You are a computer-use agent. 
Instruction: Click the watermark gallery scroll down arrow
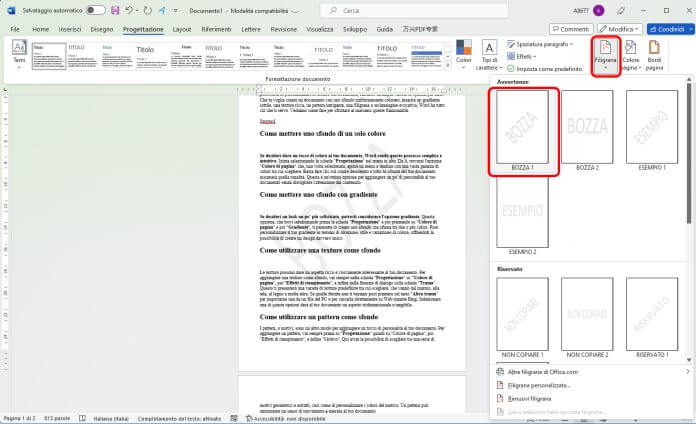(689, 360)
